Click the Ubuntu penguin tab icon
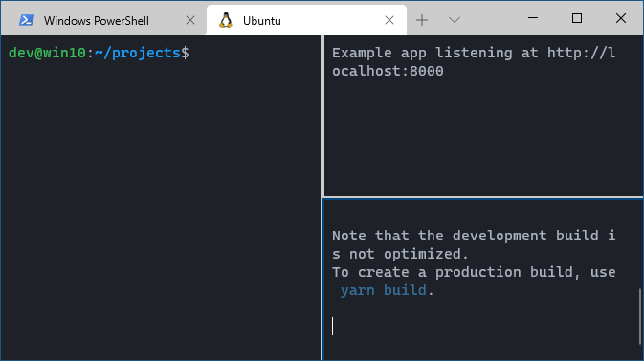Image resolution: width=644 pixels, height=361 pixels. coord(226,20)
